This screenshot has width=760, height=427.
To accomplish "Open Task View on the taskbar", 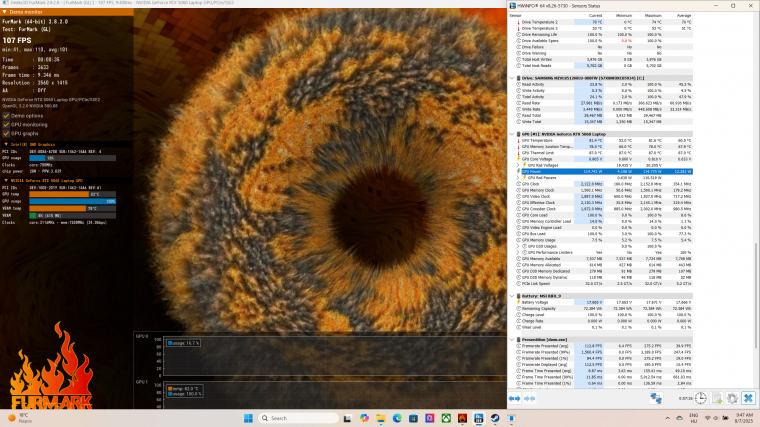I will tap(347, 418).
